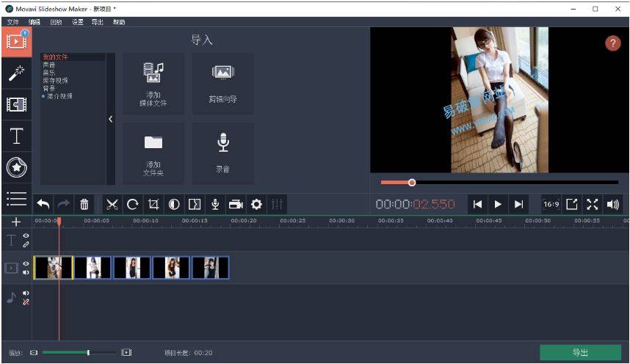Select 背景 in the file list
The width and height of the screenshot is (630, 364).
click(49, 88)
